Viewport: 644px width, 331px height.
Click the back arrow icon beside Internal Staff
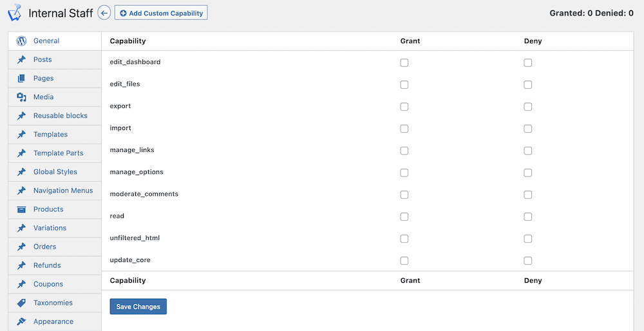(104, 13)
